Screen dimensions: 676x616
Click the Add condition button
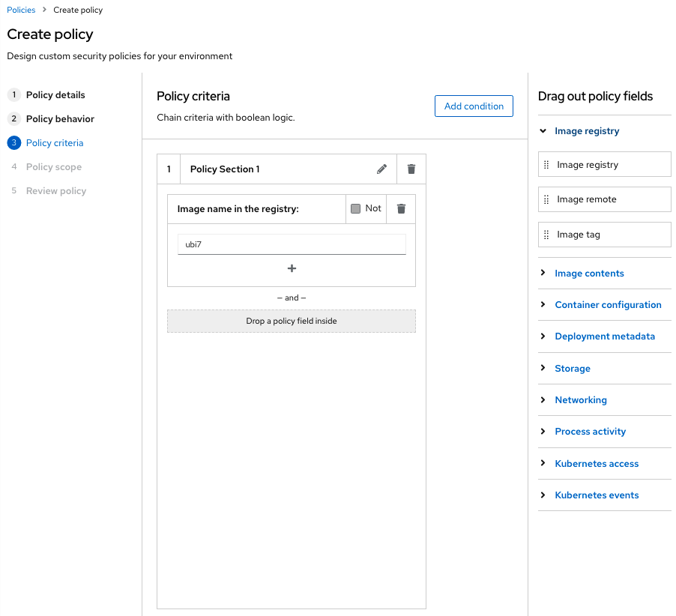(474, 106)
